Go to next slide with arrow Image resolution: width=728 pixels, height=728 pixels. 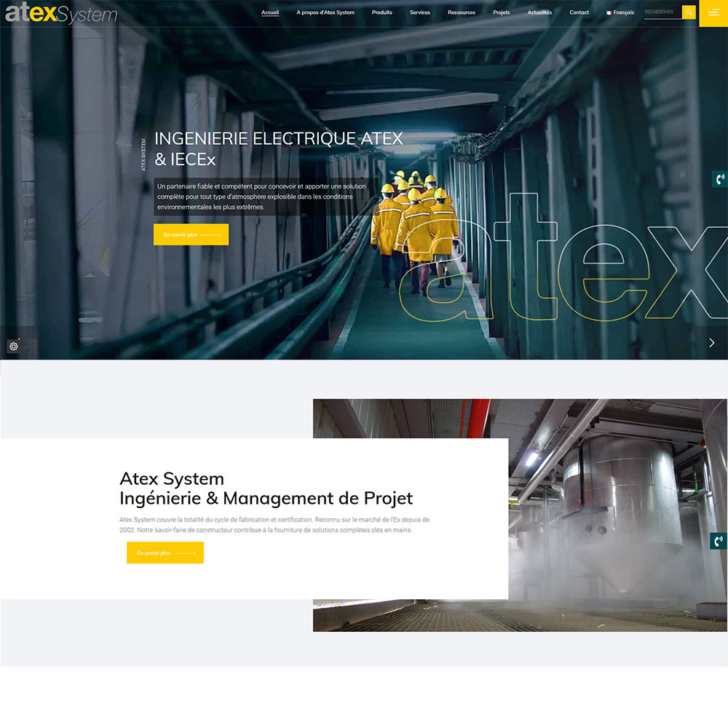(x=712, y=343)
